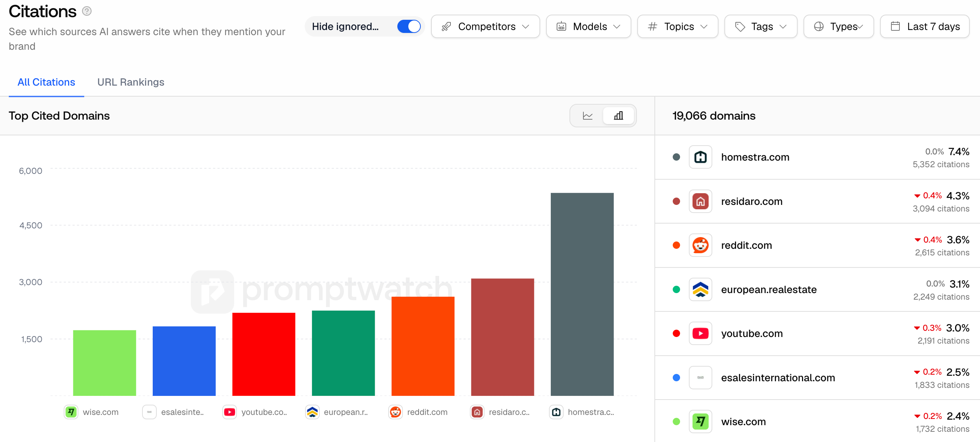
Task: Click the reddit.com logo in domain list
Action: click(x=700, y=245)
